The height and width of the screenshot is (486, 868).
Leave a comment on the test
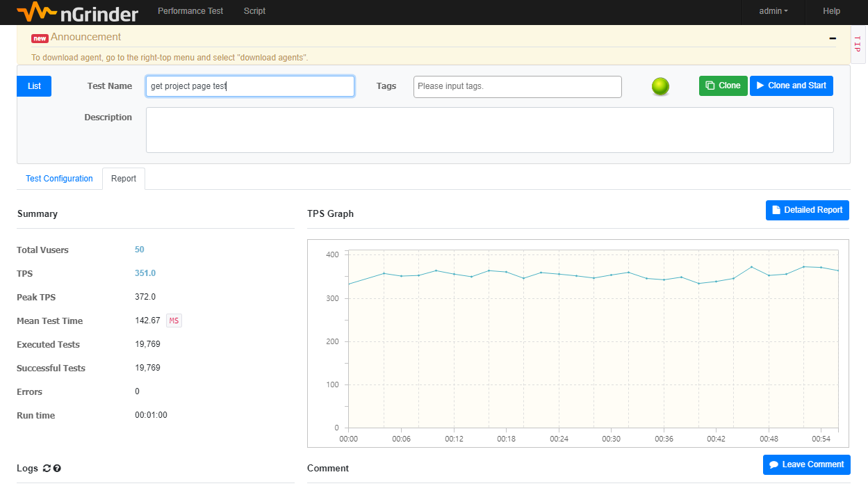(x=807, y=464)
